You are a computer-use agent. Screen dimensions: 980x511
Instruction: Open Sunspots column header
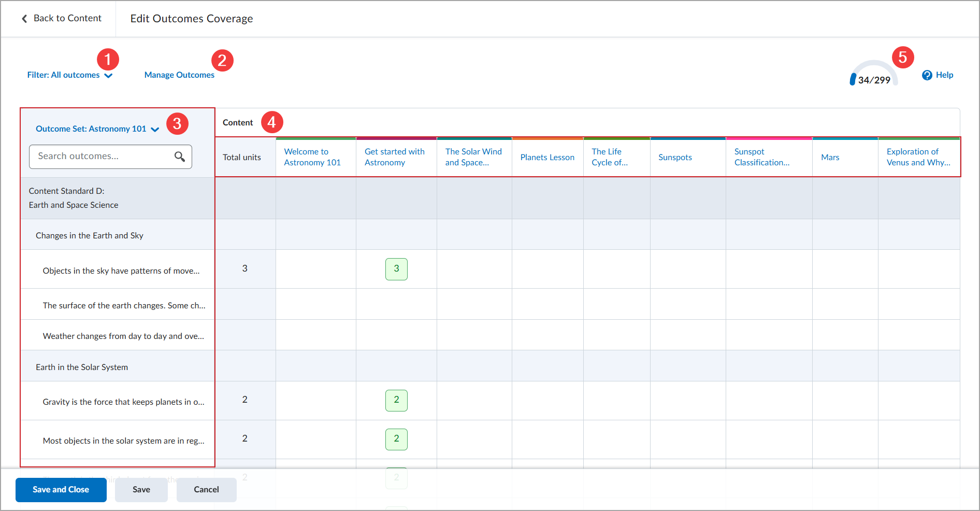675,158
